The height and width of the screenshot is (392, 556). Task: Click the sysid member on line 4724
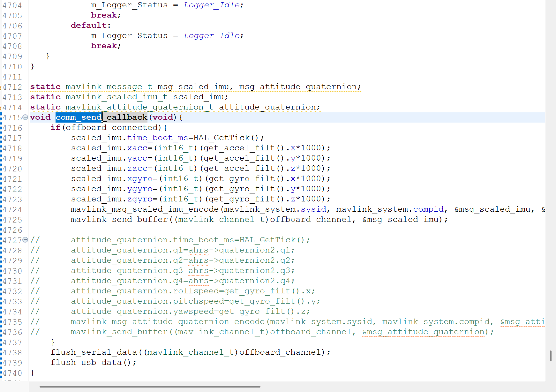click(313, 209)
